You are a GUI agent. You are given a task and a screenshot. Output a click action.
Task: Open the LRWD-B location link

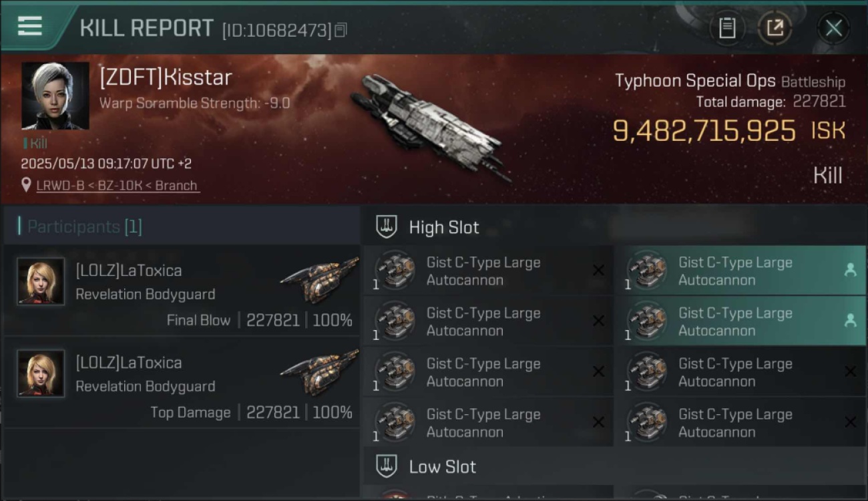(x=118, y=186)
